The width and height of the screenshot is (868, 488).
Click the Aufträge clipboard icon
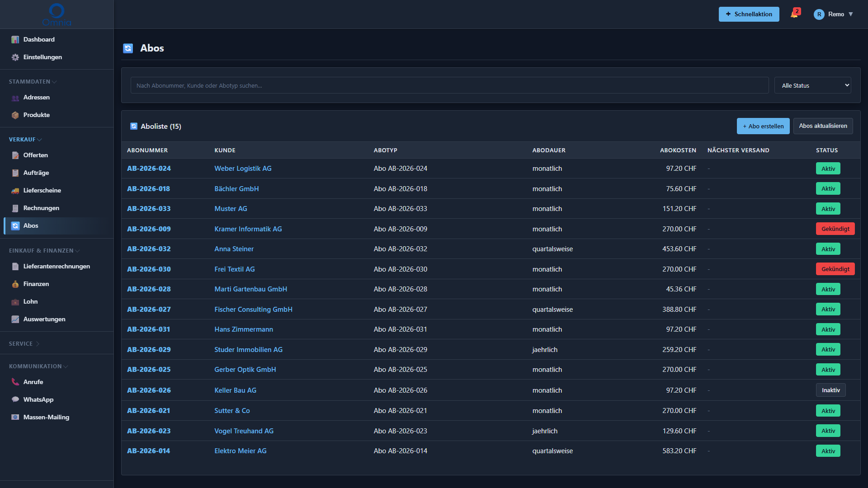[15, 173]
